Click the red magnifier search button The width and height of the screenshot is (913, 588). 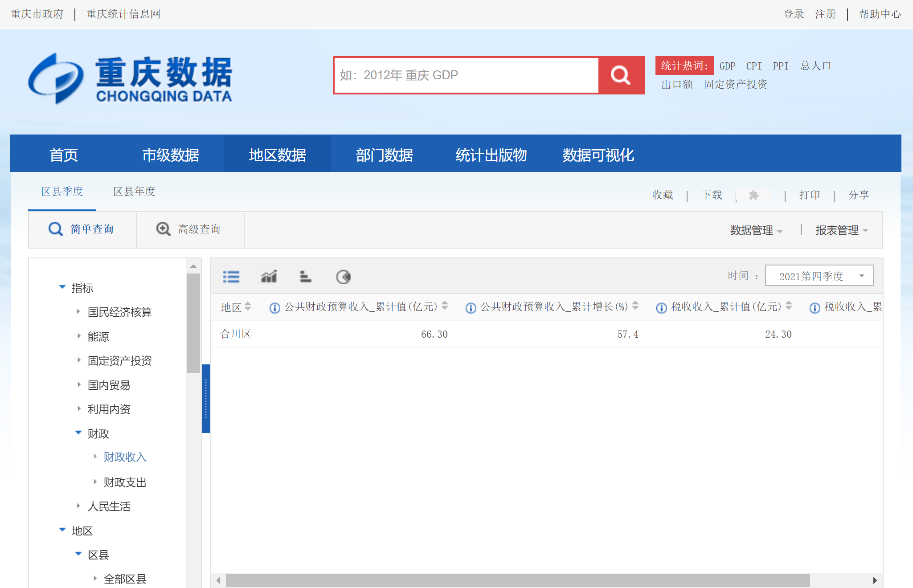click(x=621, y=75)
